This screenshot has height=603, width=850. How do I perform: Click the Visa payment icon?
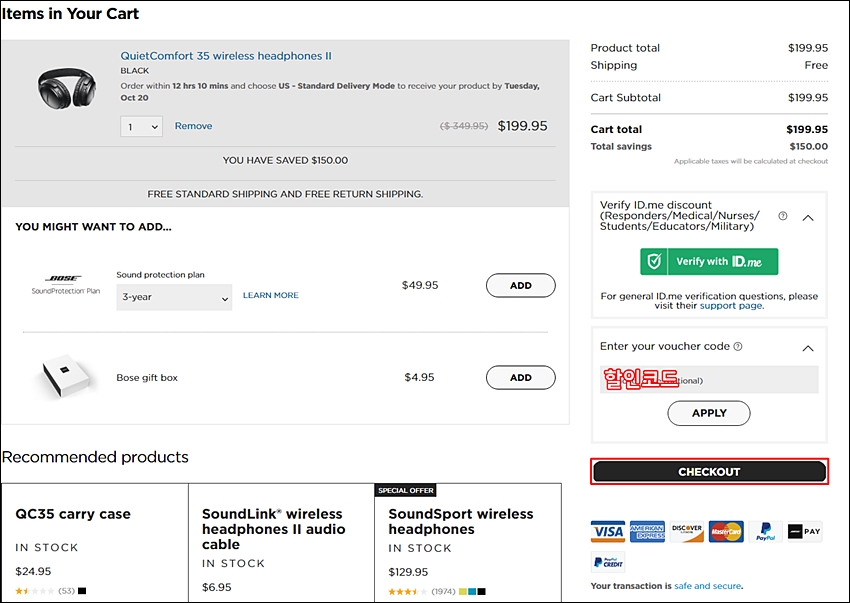[608, 531]
